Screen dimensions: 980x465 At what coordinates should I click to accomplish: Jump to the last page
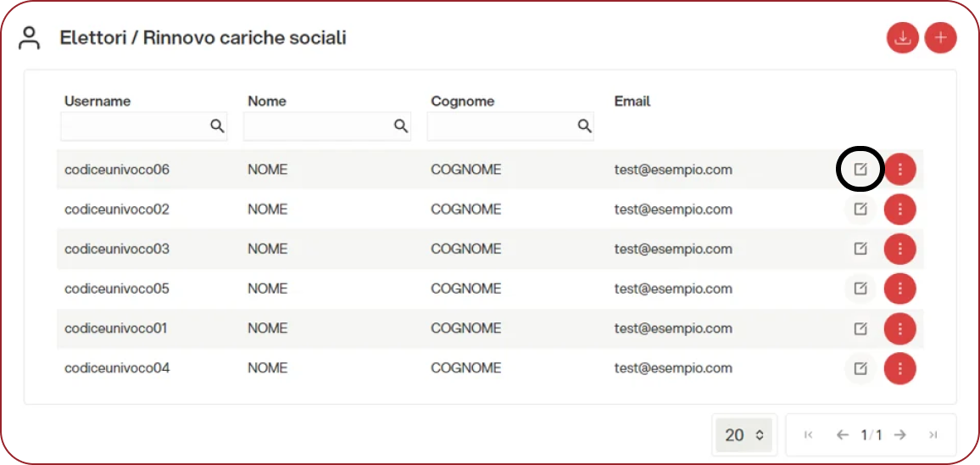pos(933,435)
